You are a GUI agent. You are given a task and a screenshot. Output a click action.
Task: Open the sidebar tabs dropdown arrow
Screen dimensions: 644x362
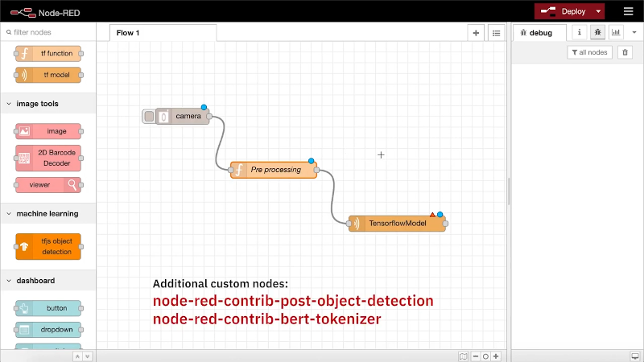(x=634, y=33)
